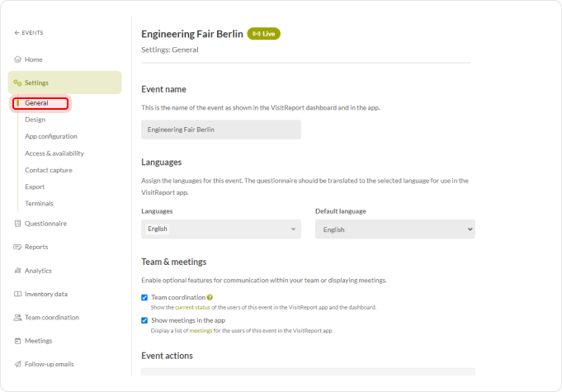Click the Follow-up emails paper plane icon
The image size is (562, 392).
17,364
